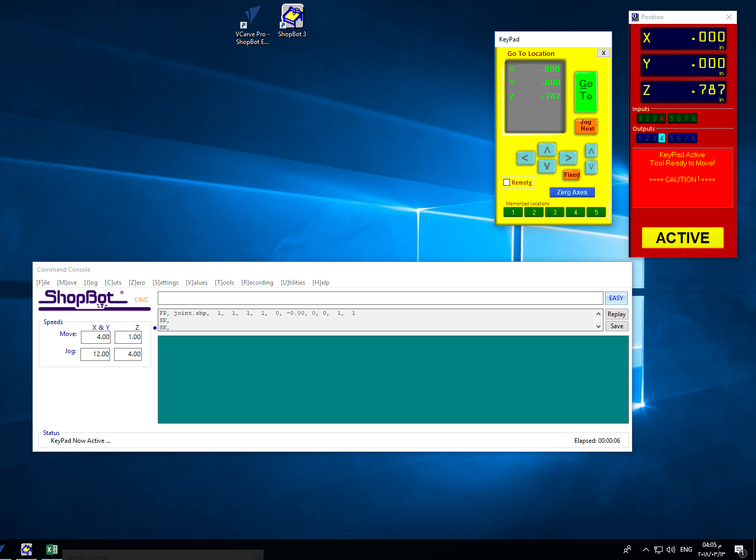Enable the Remote checkbox in KeyPad
Screen dimensions: 756x560
pyautogui.click(x=507, y=183)
